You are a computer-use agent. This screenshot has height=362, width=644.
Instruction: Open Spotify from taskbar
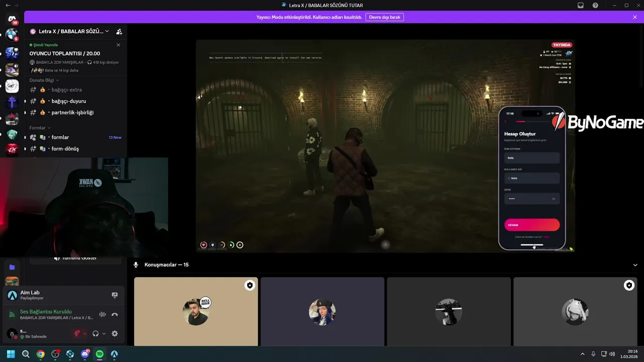[100, 354]
